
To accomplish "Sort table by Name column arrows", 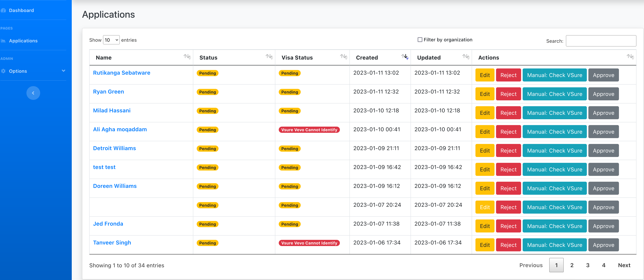I will point(187,57).
